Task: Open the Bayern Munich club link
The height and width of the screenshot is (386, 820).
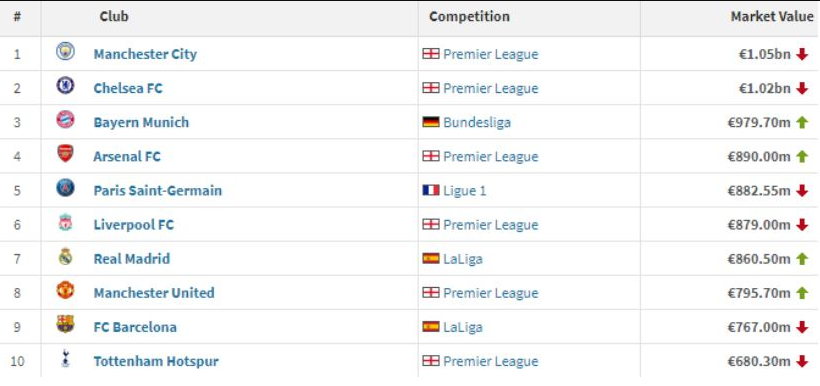Action: pos(141,122)
